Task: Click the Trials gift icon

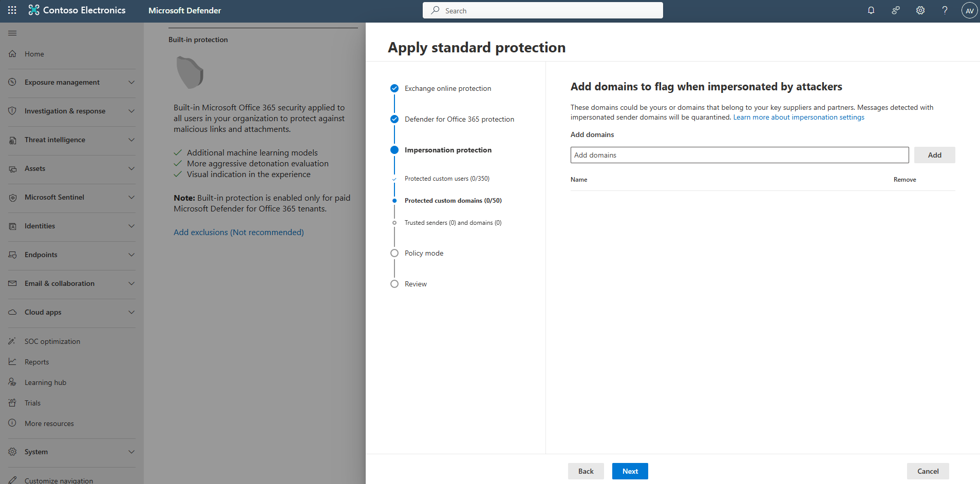Action: tap(13, 403)
